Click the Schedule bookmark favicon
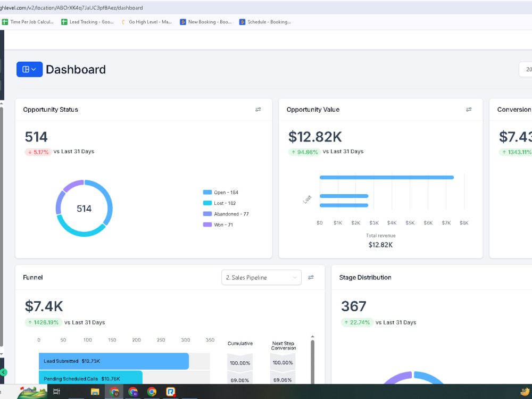Screen dimensions: 532x399 click(242, 22)
